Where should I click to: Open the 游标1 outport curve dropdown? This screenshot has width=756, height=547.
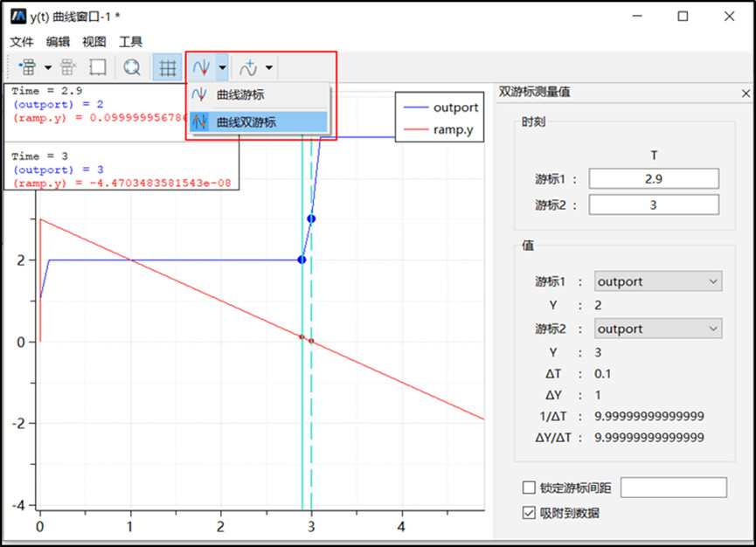pyautogui.click(x=658, y=281)
